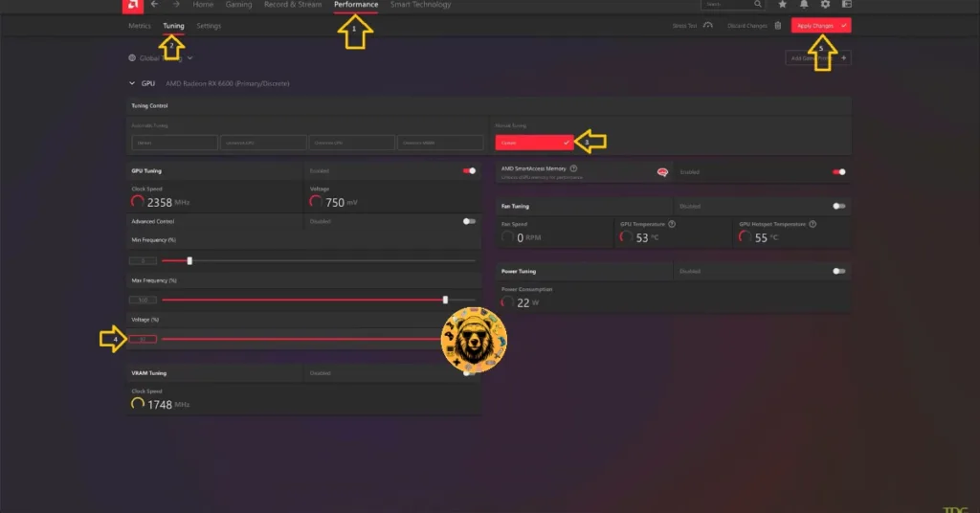
Task: Switch to the Metrics sub-tab
Action: click(140, 26)
